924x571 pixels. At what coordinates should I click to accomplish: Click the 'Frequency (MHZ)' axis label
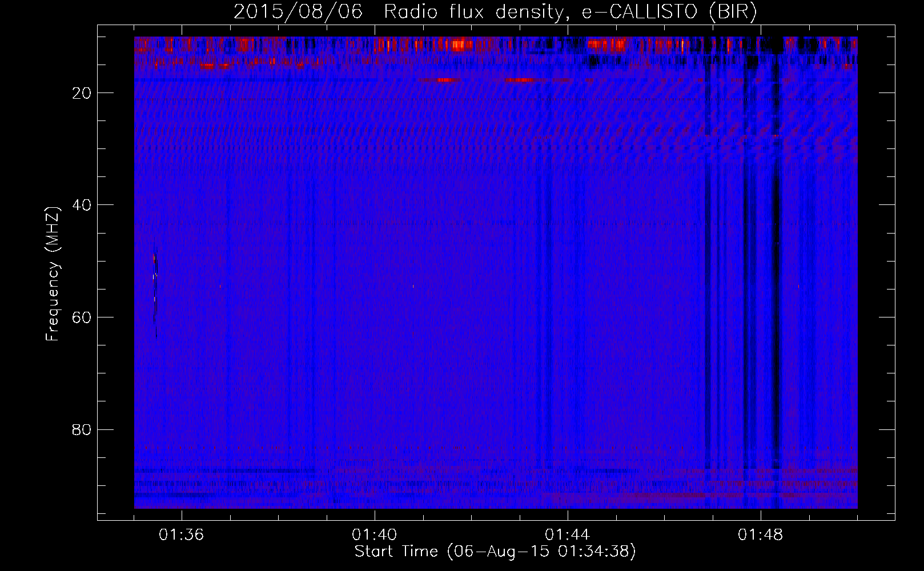coord(53,274)
